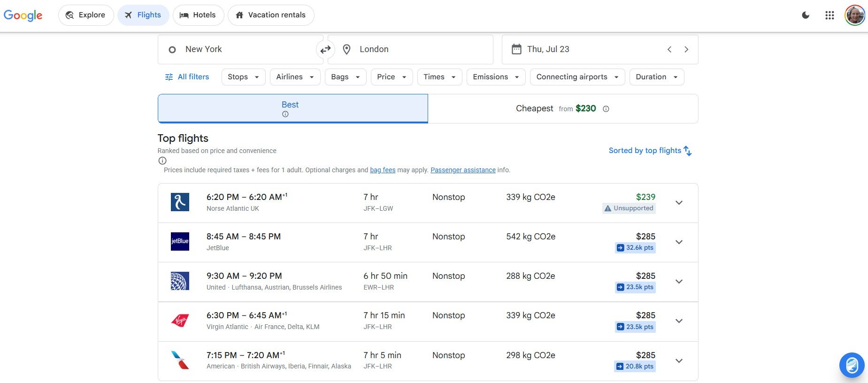
Task: Click the Best tab info icon
Action: coord(285,114)
